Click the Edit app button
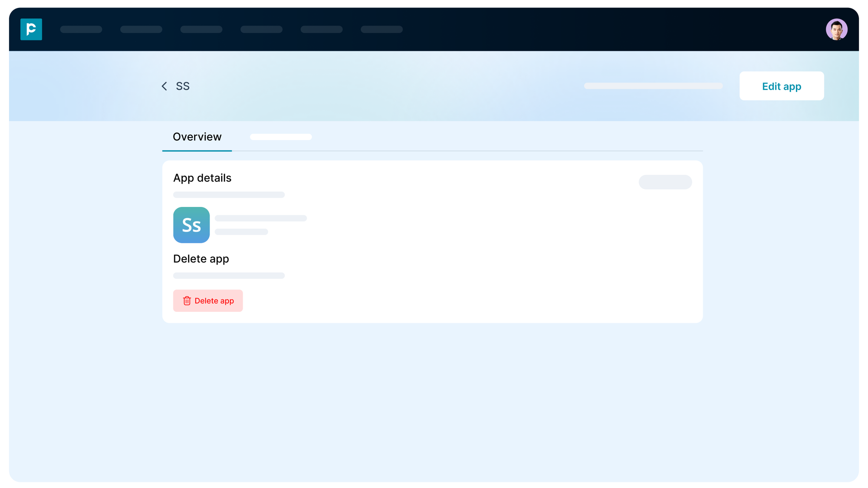868x488 pixels. pos(781,86)
